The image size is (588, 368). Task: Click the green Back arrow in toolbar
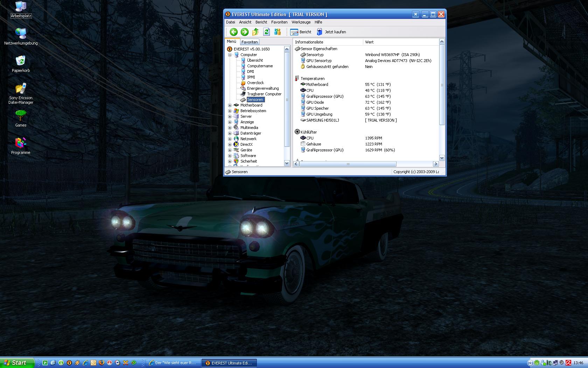234,32
